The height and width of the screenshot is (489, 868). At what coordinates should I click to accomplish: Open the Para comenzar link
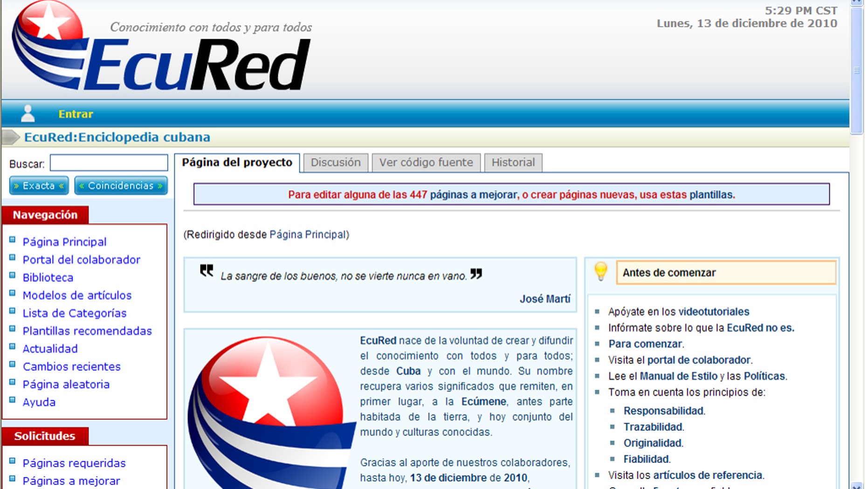(645, 344)
